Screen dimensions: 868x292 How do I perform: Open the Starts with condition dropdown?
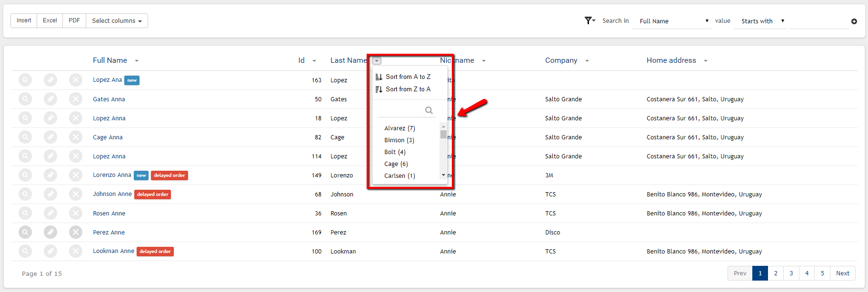coord(760,21)
